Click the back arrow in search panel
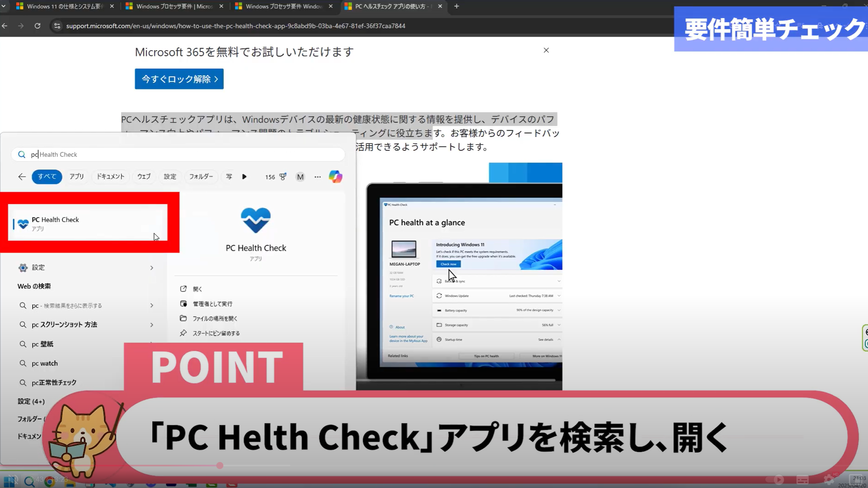 pos(22,177)
